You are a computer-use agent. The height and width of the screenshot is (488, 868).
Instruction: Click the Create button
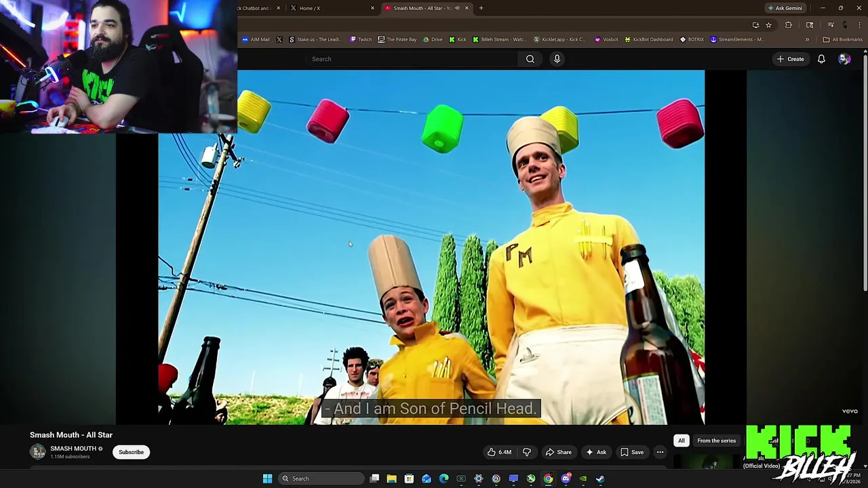(x=790, y=59)
